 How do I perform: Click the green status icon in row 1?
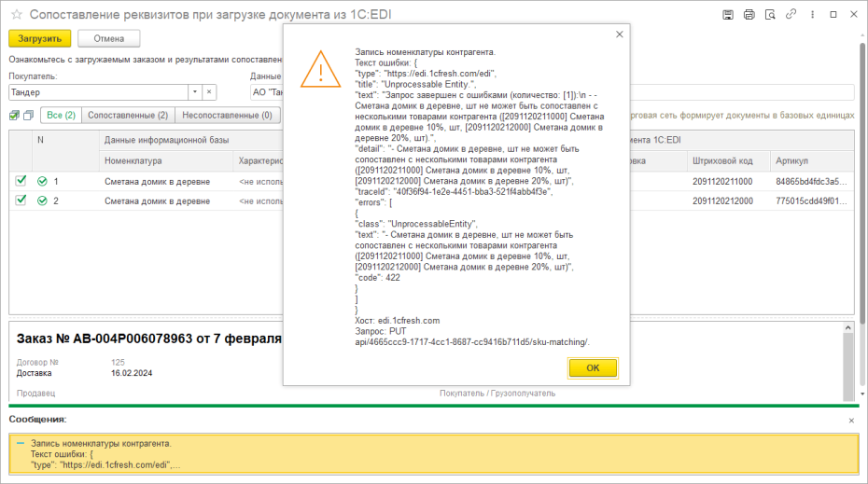coord(42,182)
